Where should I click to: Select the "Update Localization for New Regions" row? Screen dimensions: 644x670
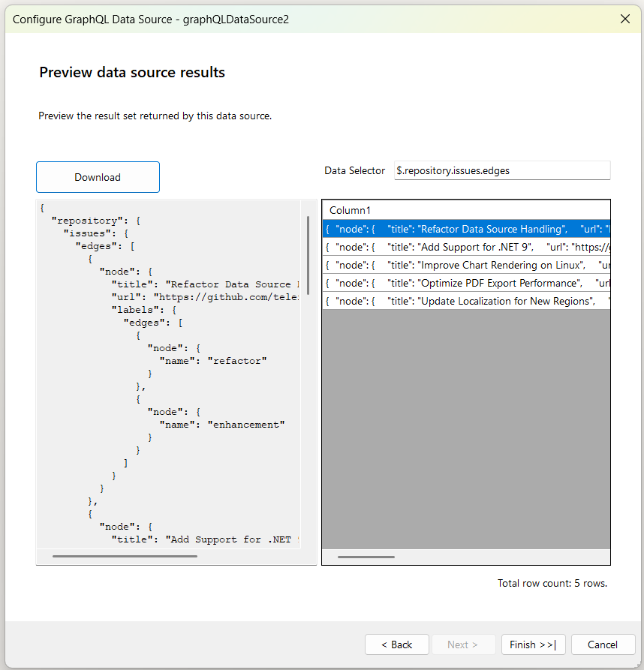tap(465, 300)
